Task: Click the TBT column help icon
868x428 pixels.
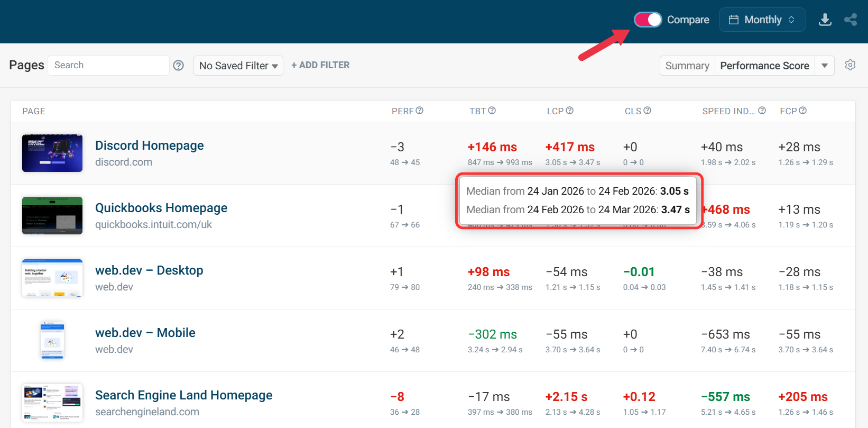Action: [x=492, y=111]
